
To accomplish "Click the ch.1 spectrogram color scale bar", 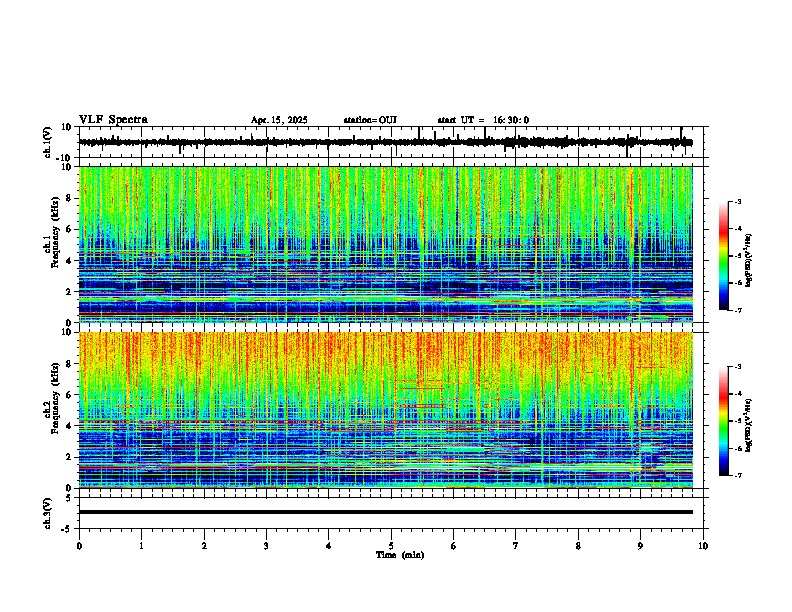I will (x=724, y=256).
